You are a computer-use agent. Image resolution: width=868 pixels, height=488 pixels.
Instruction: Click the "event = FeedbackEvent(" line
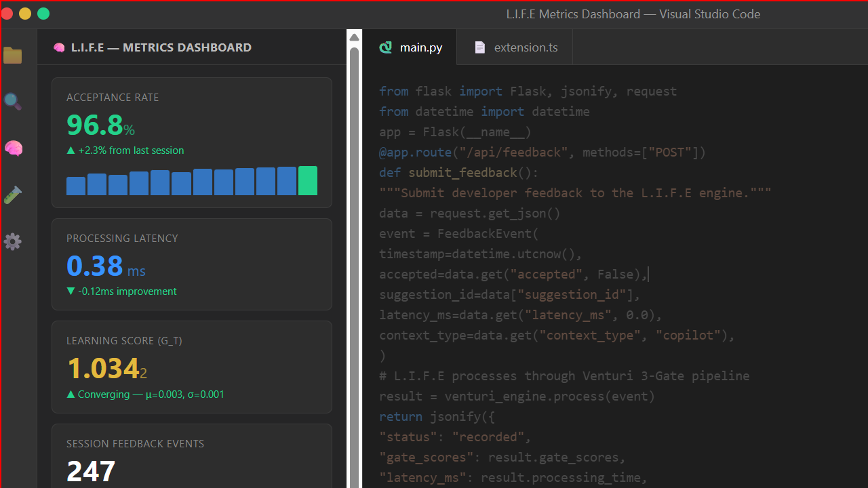458,234
